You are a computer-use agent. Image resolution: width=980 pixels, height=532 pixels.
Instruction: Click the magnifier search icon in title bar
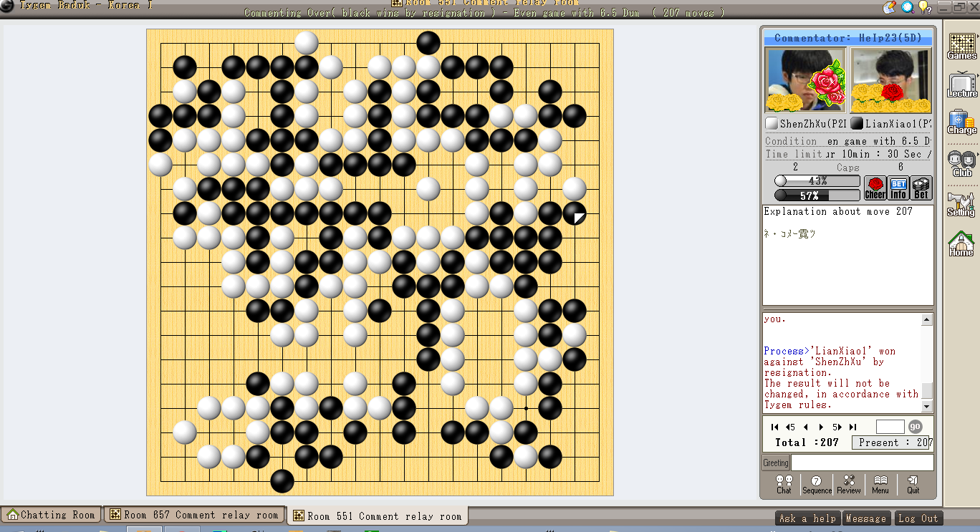click(x=907, y=6)
